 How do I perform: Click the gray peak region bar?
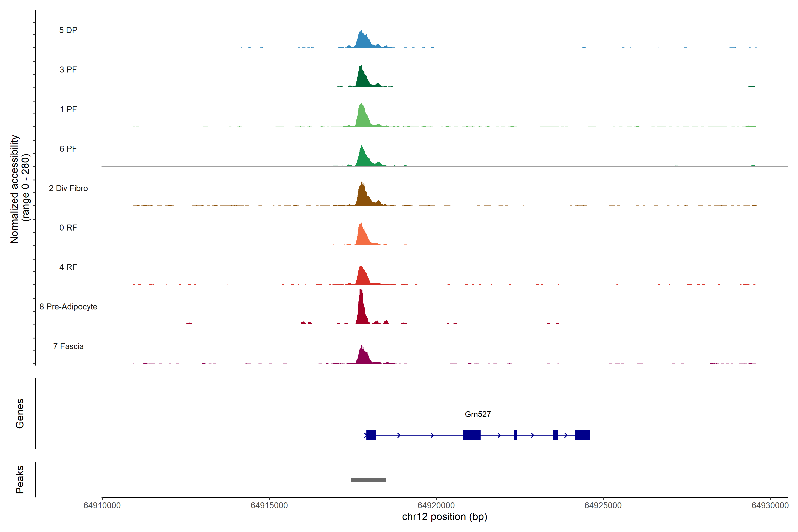(x=369, y=480)
